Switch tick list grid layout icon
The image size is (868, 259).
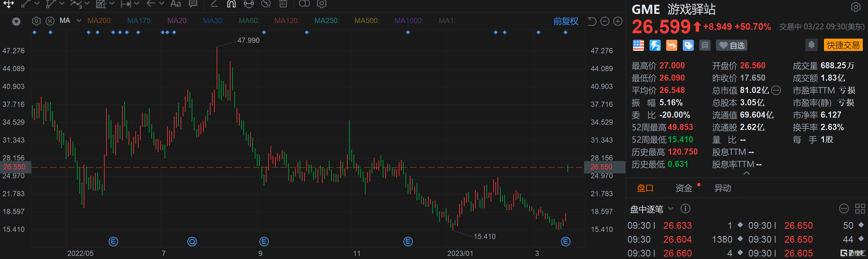[860, 209]
